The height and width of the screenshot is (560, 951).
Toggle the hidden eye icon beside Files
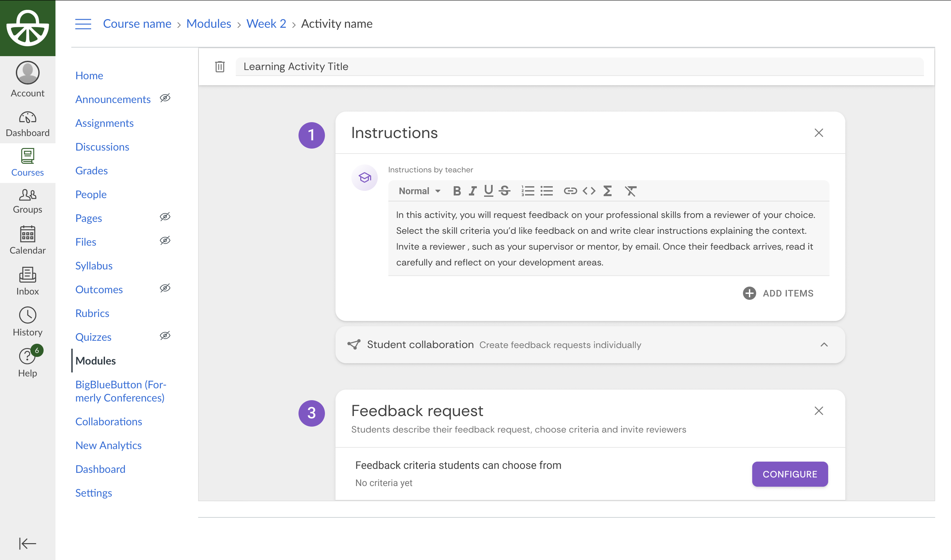tap(165, 241)
